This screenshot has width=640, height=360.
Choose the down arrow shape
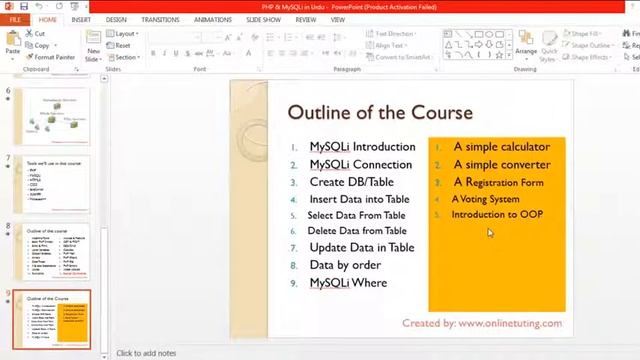pyautogui.click(x=489, y=44)
